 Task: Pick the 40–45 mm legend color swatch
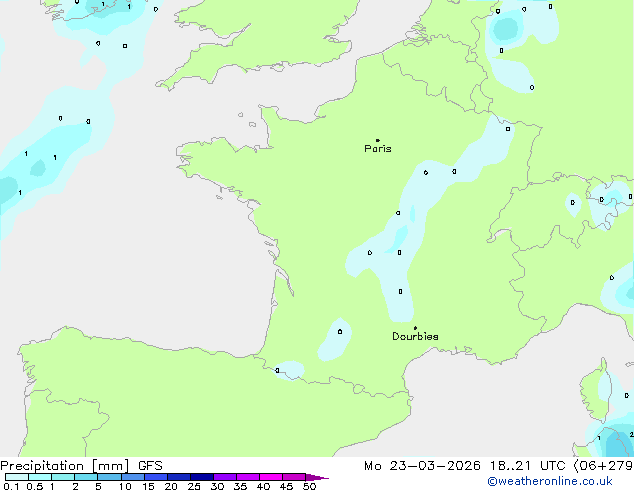(x=271, y=477)
